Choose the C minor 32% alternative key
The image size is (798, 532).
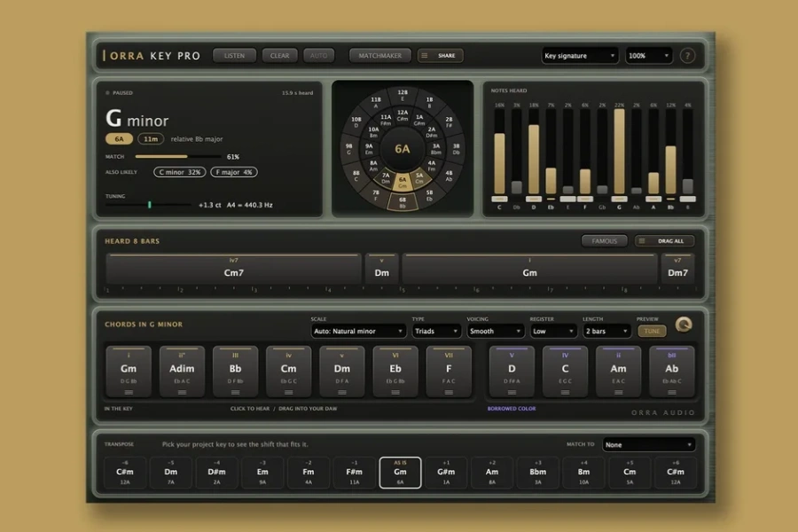(x=179, y=172)
